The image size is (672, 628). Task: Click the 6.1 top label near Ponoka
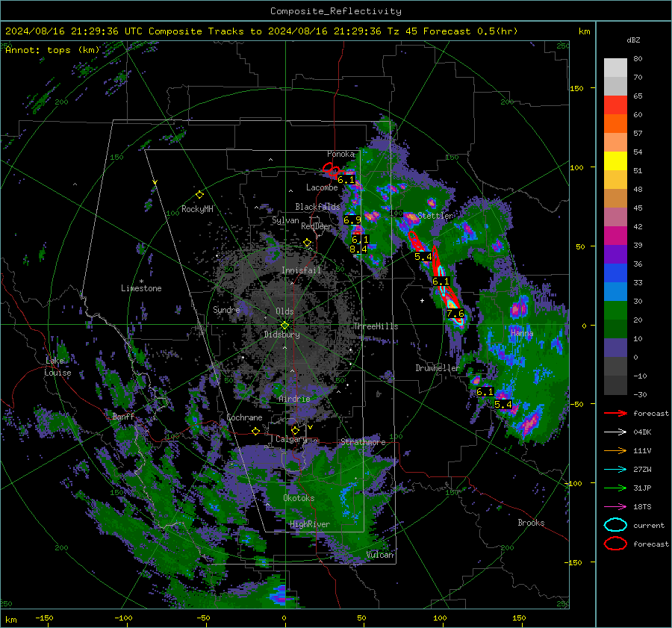point(346,180)
